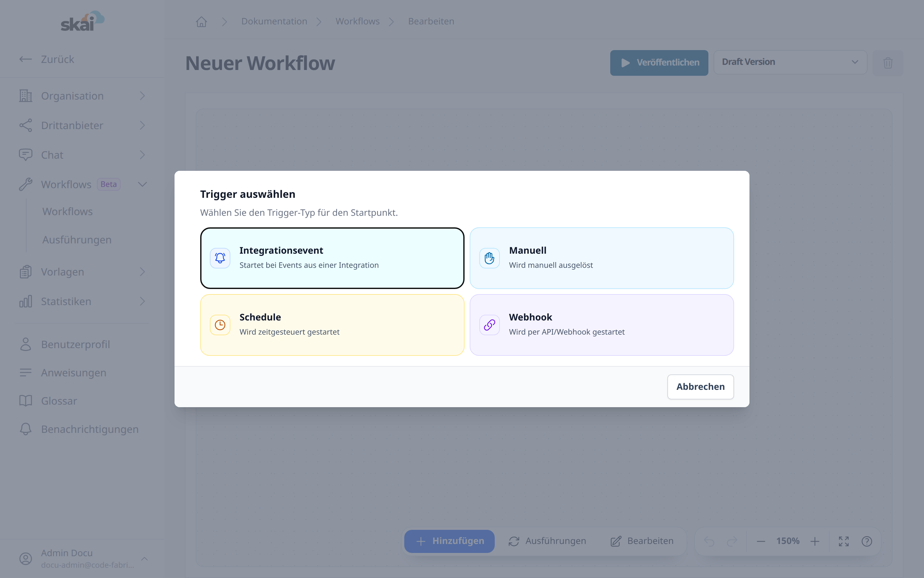Screen dimensions: 924x578
Task: Expand the Chat chevron
Action: [142, 155]
